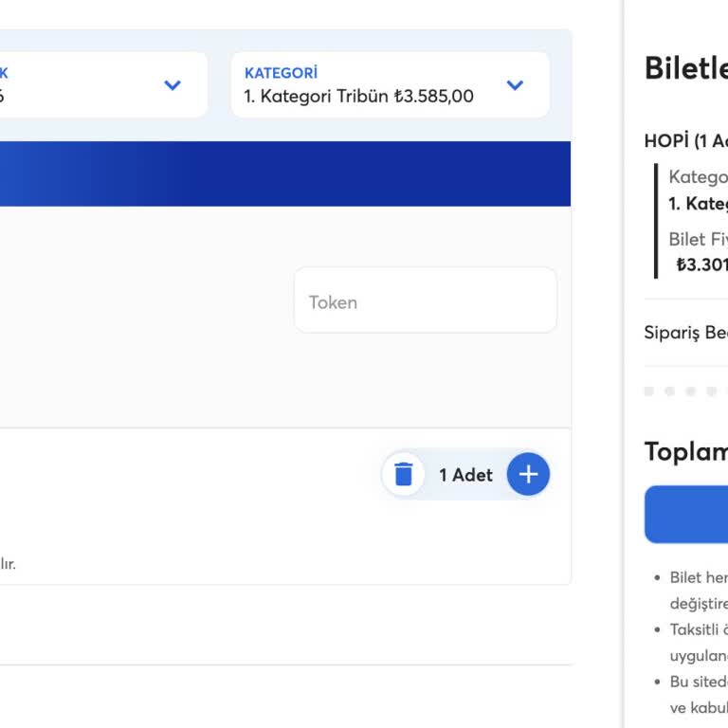
Task: Select the '1 Adet' quantity text
Action: click(465, 475)
